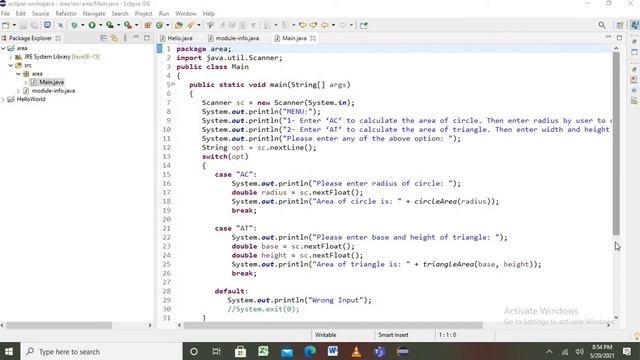Click the Save toolbar icon
Viewport: 640px width, 360px height.
coord(24,25)
